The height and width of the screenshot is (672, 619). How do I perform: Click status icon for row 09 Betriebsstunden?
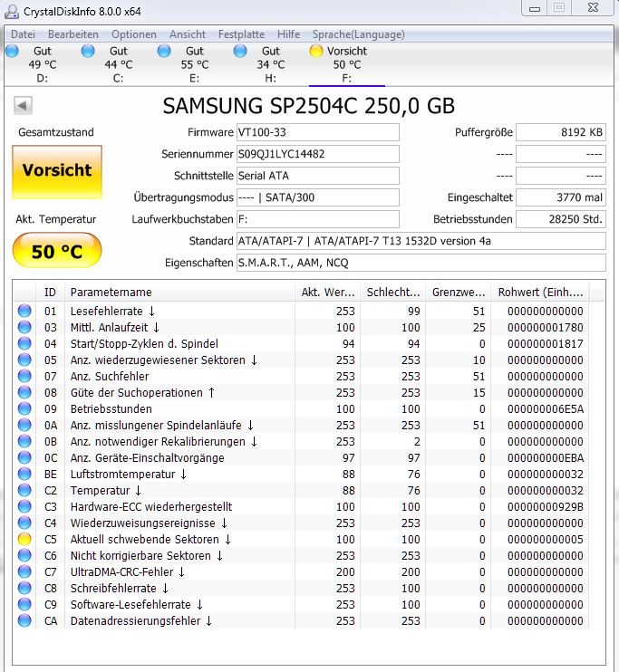(24, 408)
